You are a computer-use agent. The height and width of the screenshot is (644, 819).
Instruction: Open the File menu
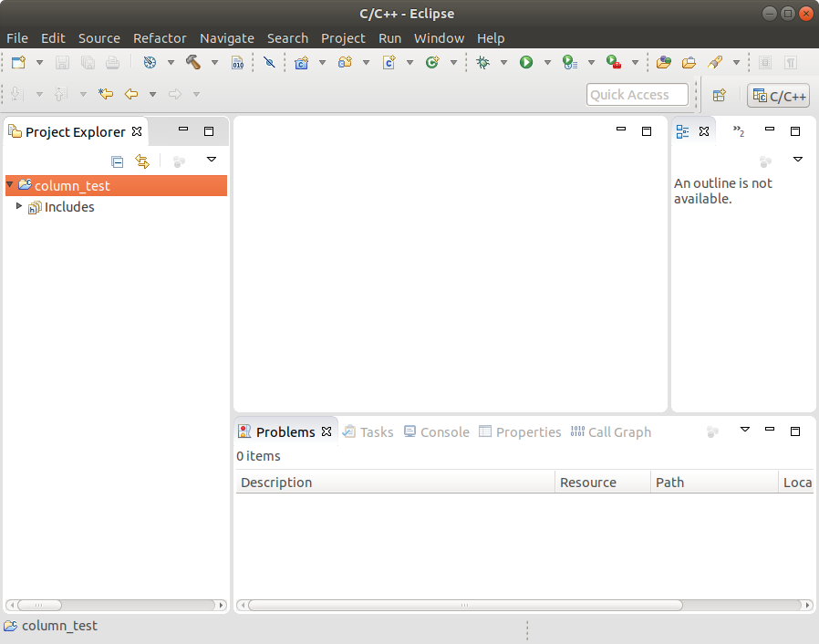click(17, 38)
